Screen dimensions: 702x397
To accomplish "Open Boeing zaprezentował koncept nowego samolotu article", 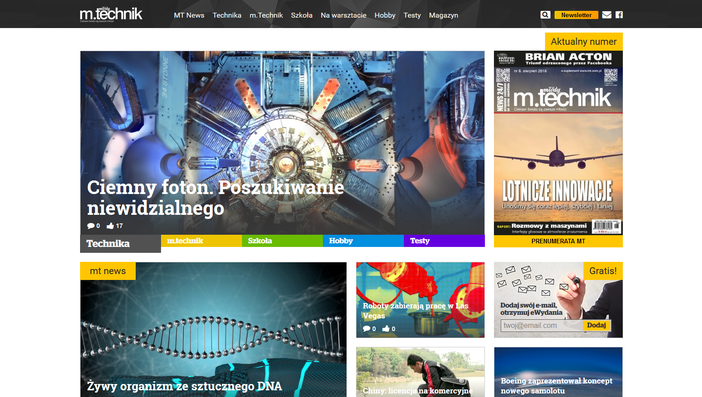I will click(556, 386).
